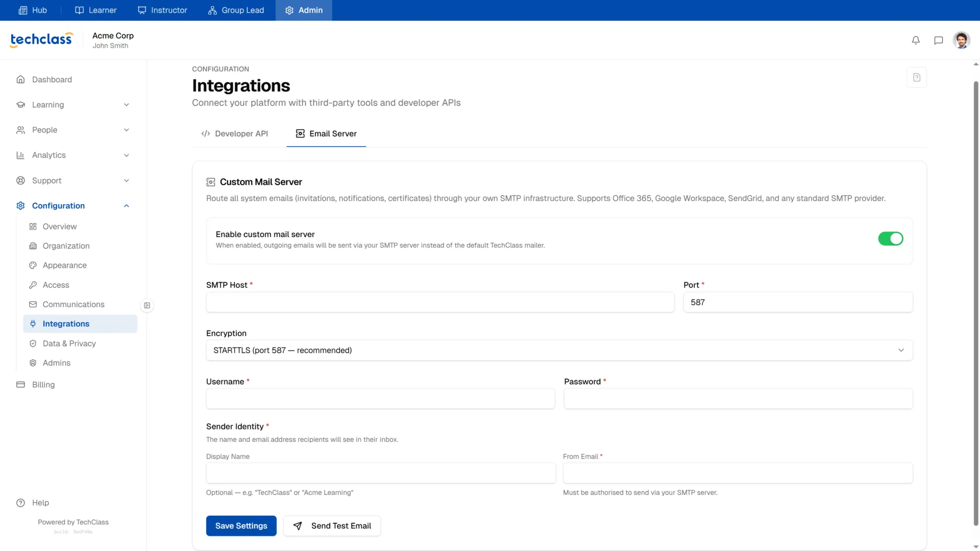Open the Billing page

[73, 385]
